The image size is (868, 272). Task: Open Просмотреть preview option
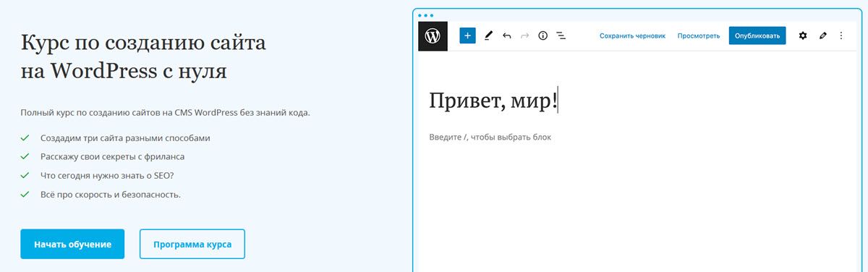click(x=699, y=35)
